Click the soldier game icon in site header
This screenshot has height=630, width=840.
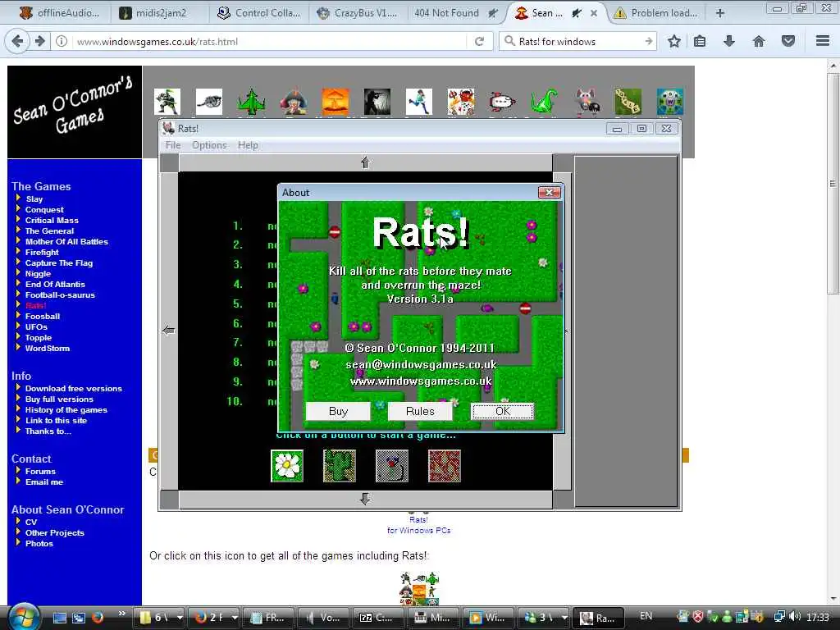[167, 102]
